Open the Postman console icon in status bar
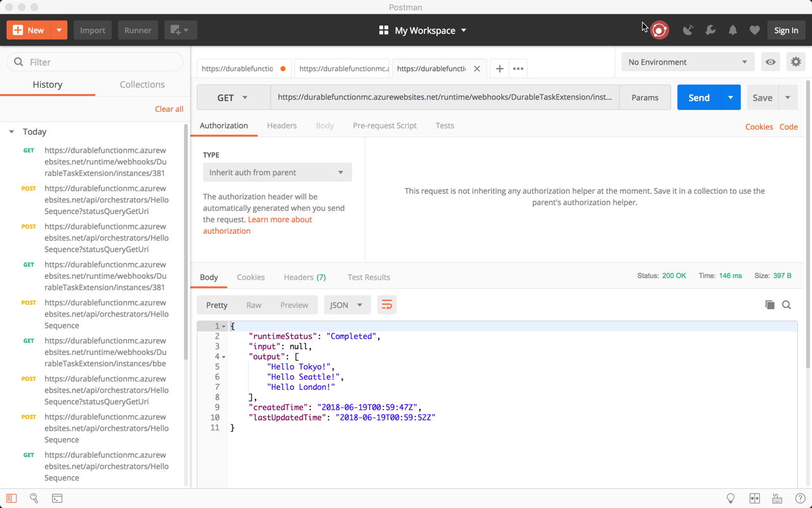This screenshot has height=508, width=812. pos(57,498)
